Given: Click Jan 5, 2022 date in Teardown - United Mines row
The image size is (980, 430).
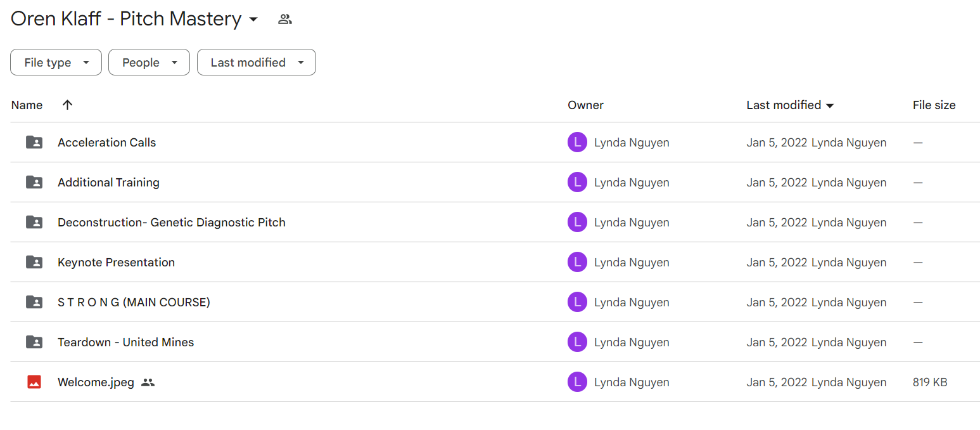Looking at the screenshot, I should pyautogui.click(x=777, y=342).
